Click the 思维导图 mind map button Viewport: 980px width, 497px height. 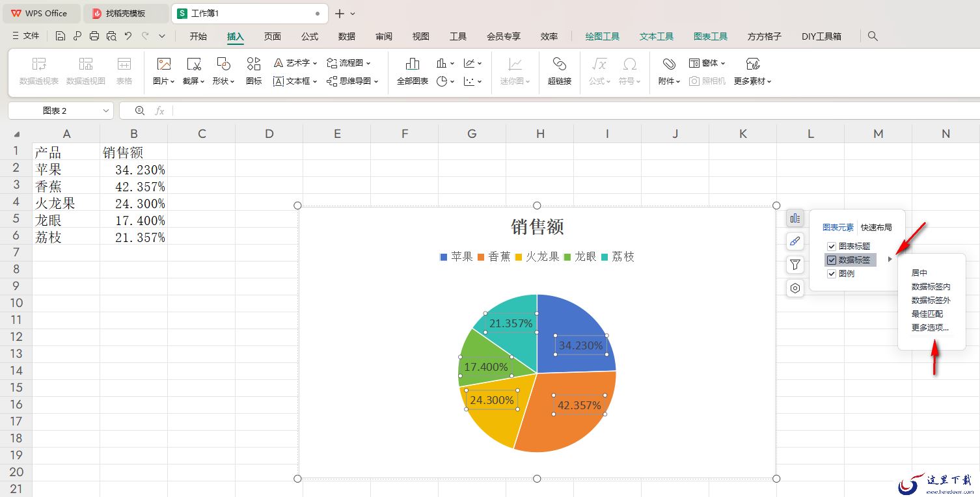[353, 81]
